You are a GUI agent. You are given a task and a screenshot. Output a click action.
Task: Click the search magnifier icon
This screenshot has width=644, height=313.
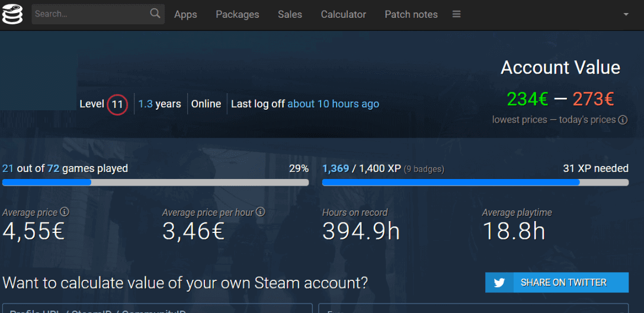155,14
